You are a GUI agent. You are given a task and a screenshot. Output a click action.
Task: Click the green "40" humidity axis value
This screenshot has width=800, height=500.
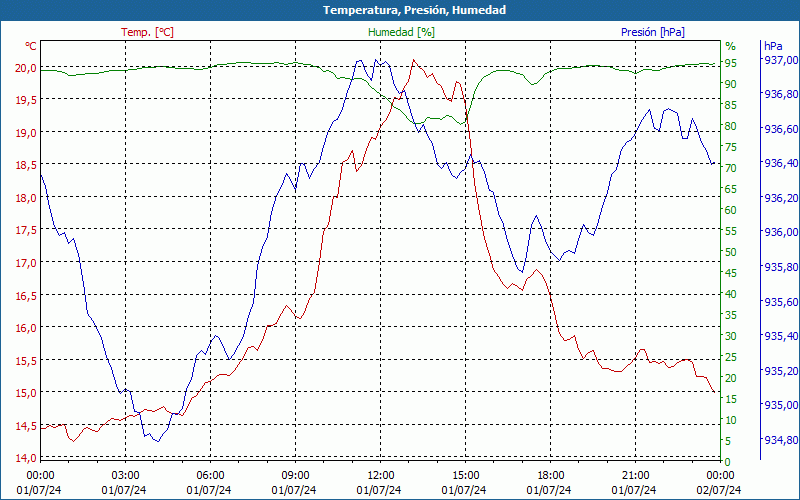(x=731, y=294)
